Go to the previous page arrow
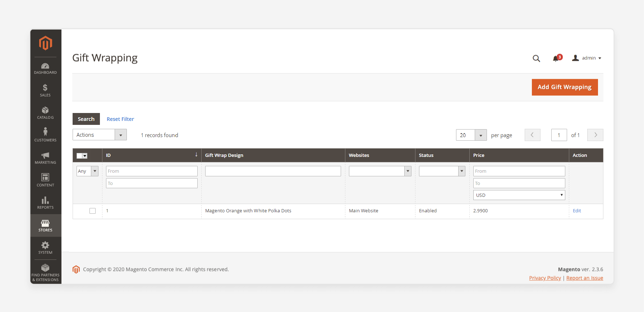Image resolution: width=644 pixels, height=312 pixels. pos(532,135)
